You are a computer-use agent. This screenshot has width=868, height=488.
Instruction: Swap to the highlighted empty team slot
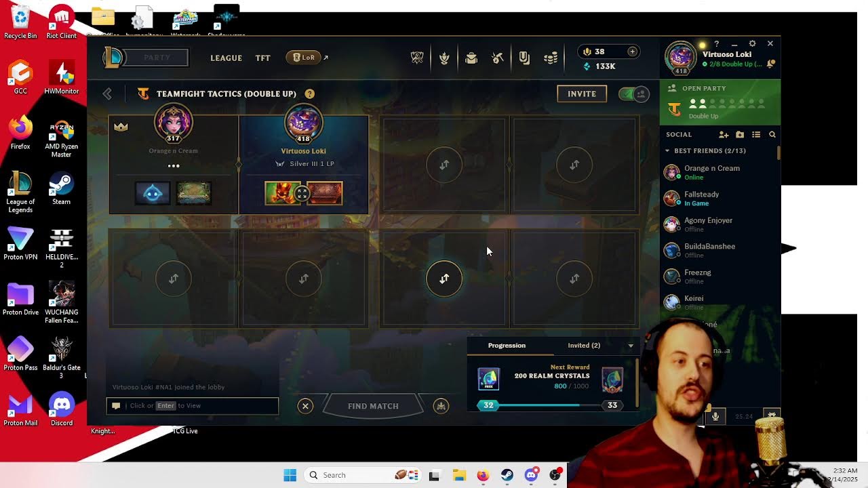pyautogui.click(x=444, y=279)
